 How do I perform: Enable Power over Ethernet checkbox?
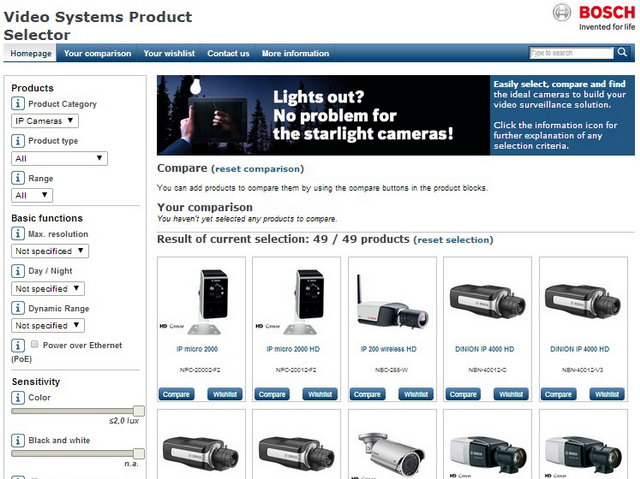tap(35, 344)
